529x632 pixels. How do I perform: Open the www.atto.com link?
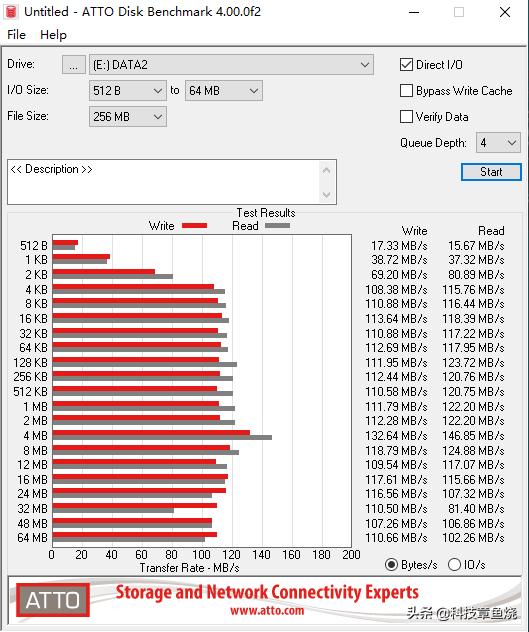pos(267,610)
